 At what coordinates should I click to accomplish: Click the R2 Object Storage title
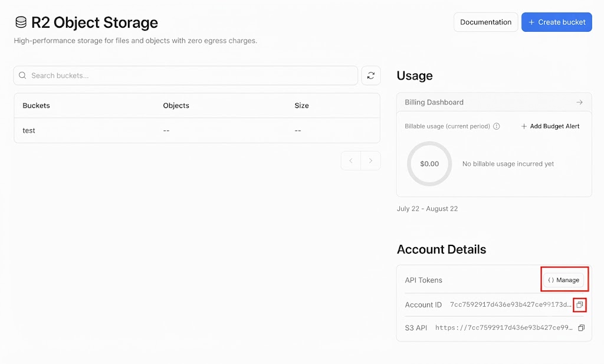[x=94, y=23]
